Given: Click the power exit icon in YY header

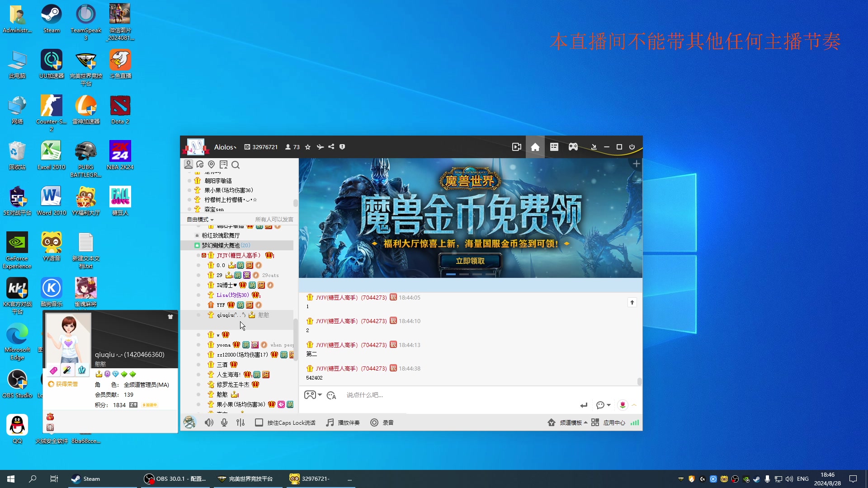Looking at the screenshot, I should (x=632, y=147).
